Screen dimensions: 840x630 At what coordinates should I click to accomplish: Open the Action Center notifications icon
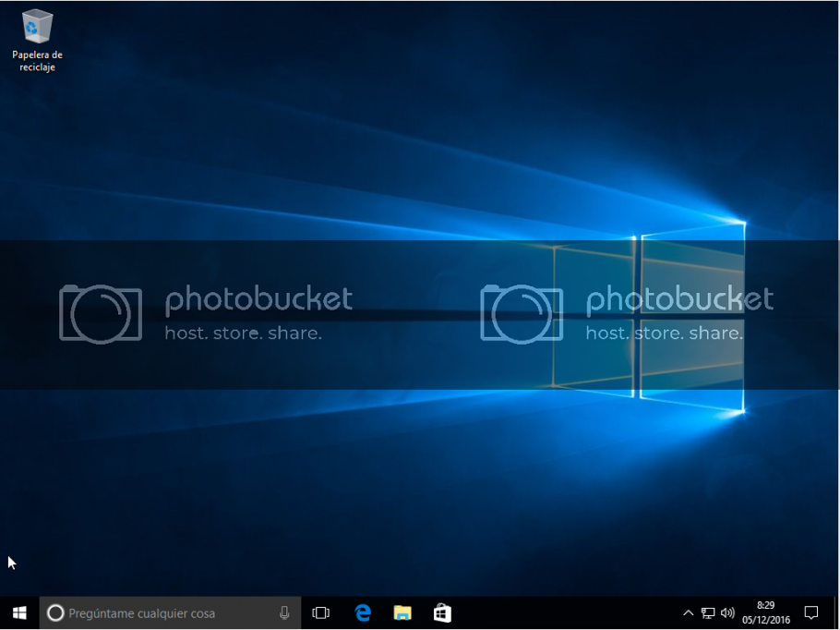click(811, 612)
